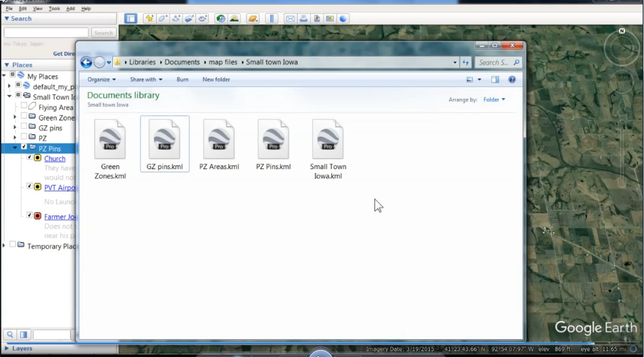Open the Tools menu
644x357 pixels.
click(54, 9)
